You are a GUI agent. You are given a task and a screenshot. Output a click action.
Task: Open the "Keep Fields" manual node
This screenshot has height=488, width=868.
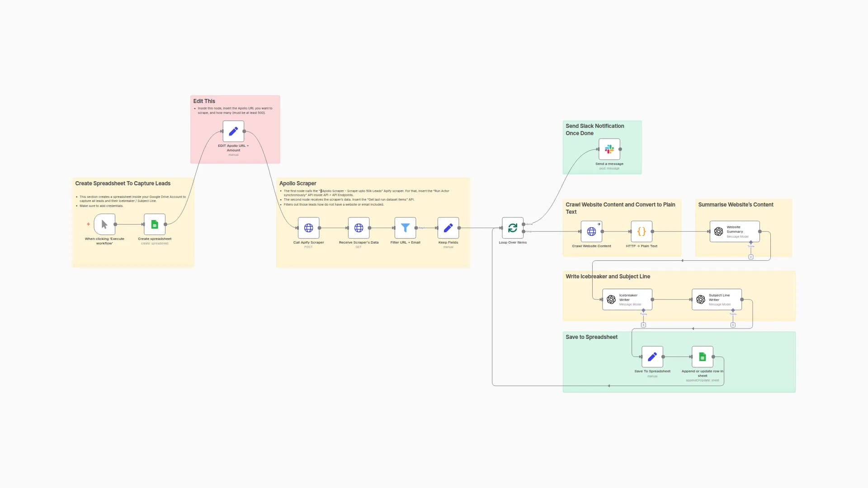(448, 228)
